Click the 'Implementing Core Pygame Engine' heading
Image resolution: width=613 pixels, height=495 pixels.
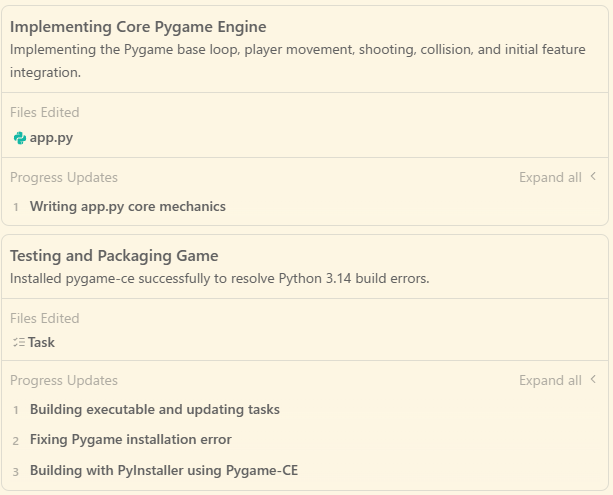pyautogui.click(x=138, y=27)
